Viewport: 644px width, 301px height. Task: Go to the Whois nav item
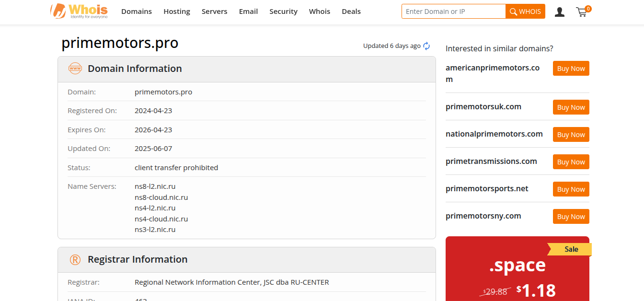point(320,12)
